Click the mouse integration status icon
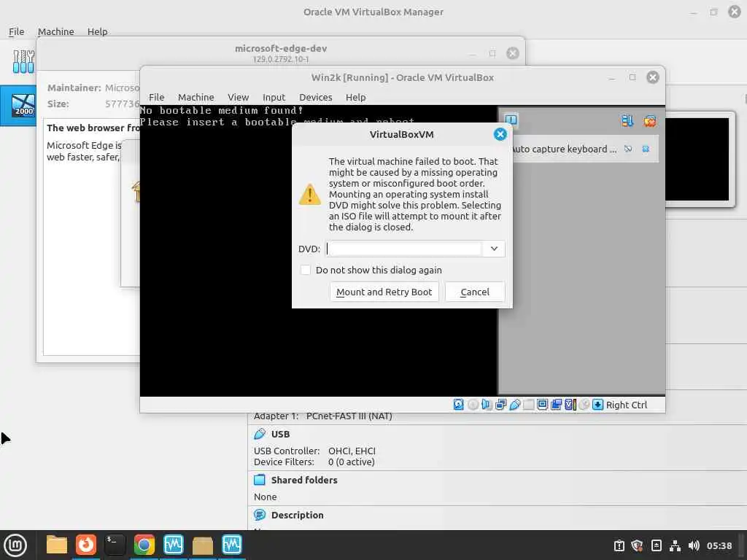Image resolution: width=747 pixels, height=560 pixels. tap(584, 405)
